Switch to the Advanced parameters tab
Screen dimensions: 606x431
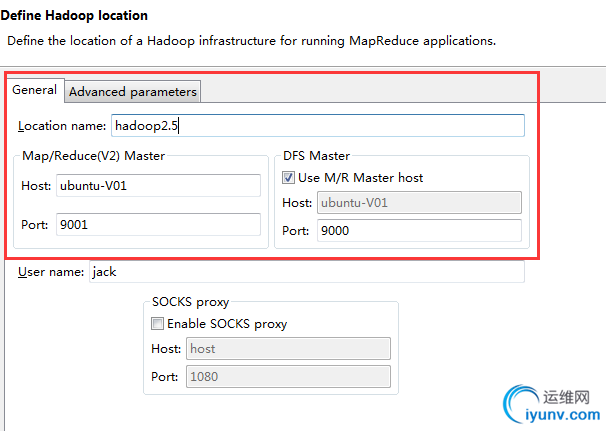point(133,91)
